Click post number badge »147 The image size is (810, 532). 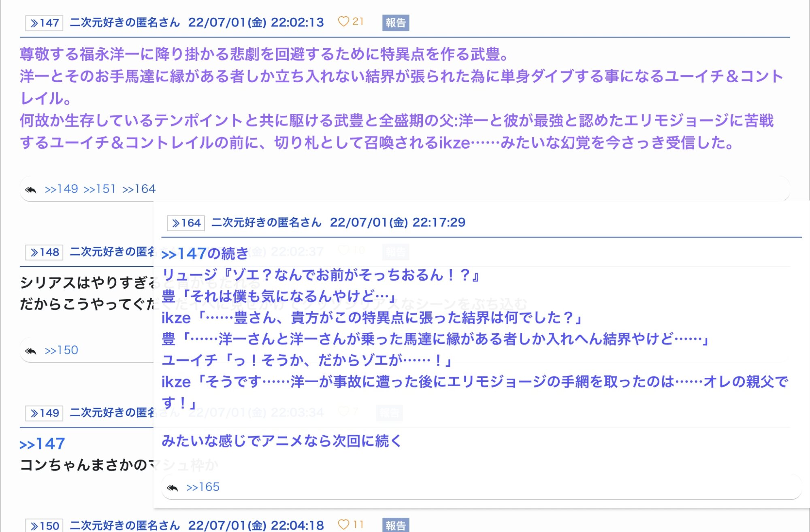(44, 23)
